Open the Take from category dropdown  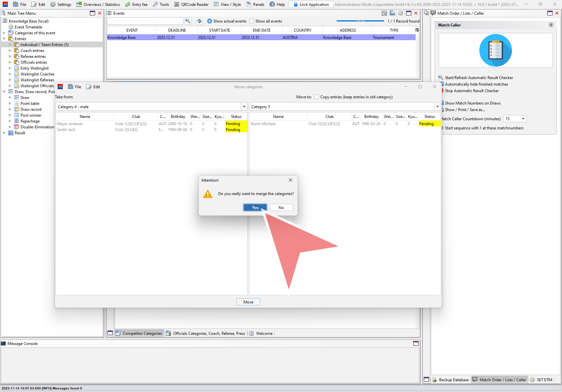244,107
